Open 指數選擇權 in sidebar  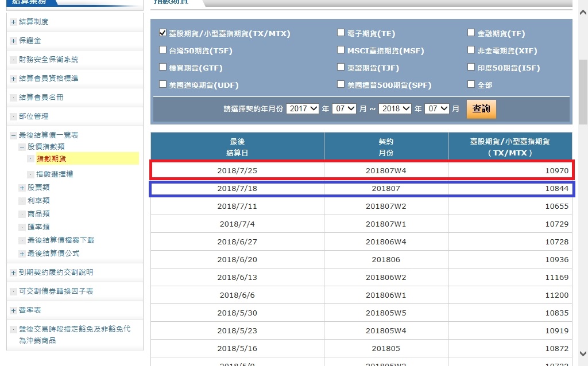click(x=55, y=174)
